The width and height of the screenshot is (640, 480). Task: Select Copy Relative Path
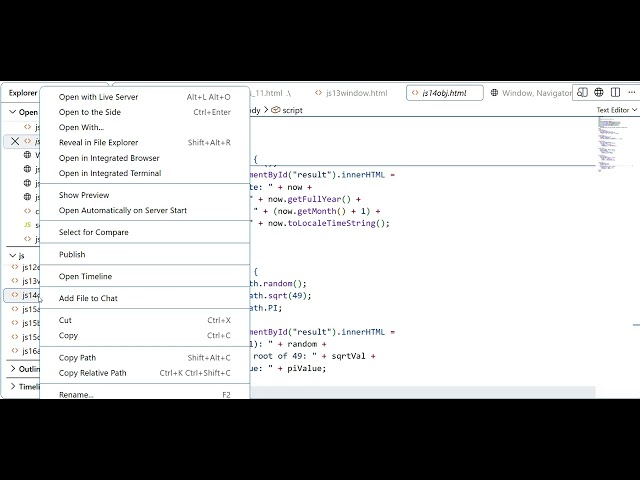pos(145,373)
